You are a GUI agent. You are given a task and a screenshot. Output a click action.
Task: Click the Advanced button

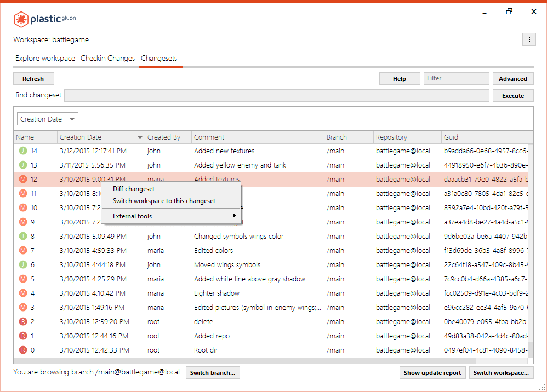coord(513,79)
